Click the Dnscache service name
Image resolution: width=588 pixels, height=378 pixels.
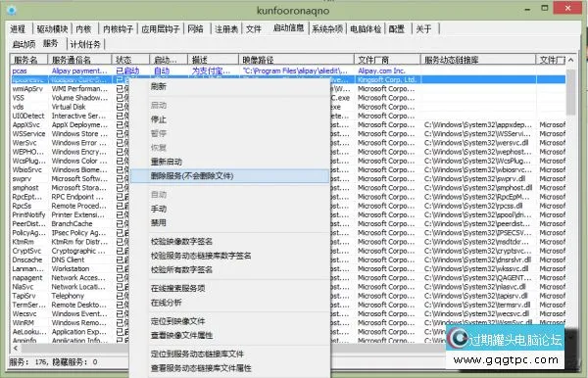pyautogui.click(x=27, y=260)
